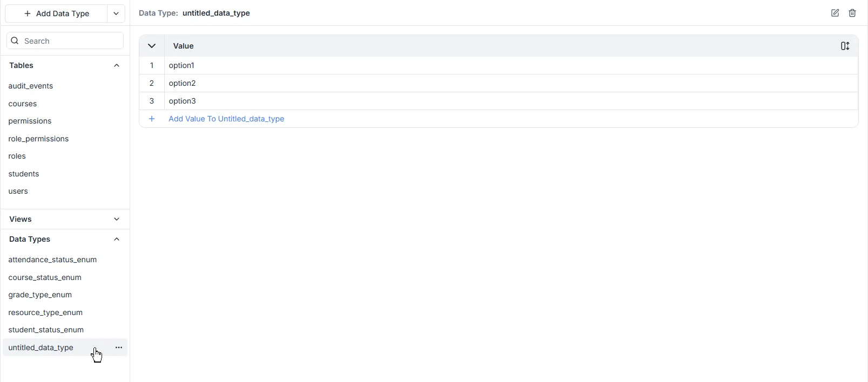Open the audit_events table
Image resolution: width=868 pixels, height=382 pixels.
[x=31, y=86]
